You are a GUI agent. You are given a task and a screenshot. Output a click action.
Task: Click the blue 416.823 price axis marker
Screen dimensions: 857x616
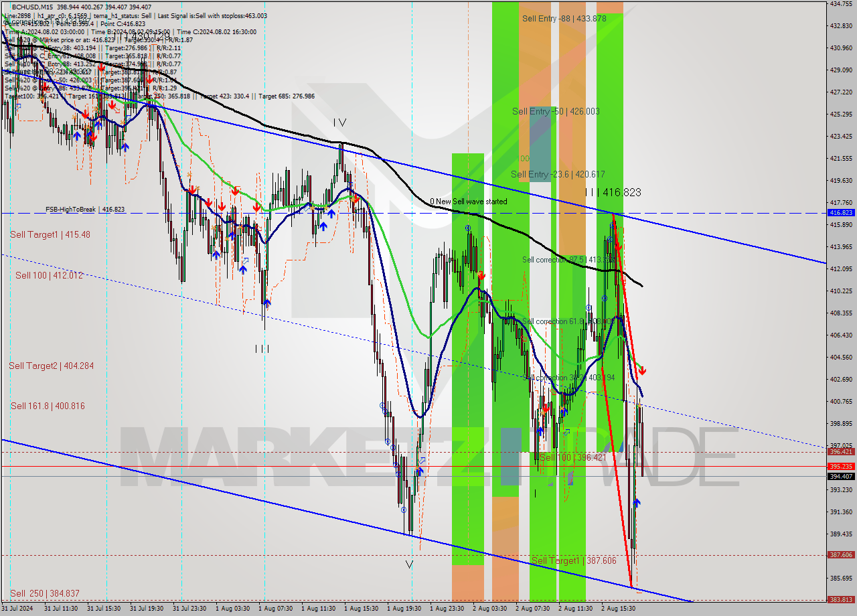tap(841, 212)
